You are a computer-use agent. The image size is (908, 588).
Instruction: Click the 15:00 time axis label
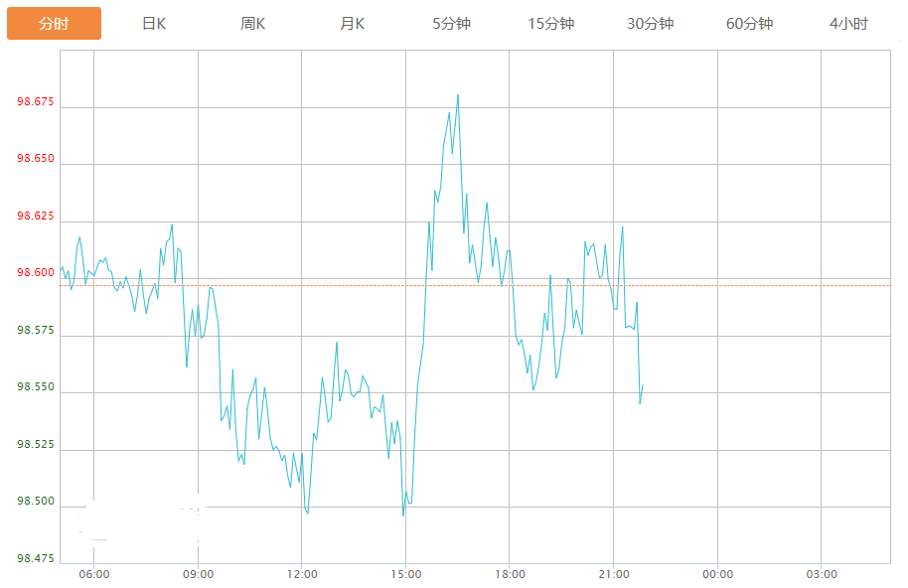click(405, 574)
